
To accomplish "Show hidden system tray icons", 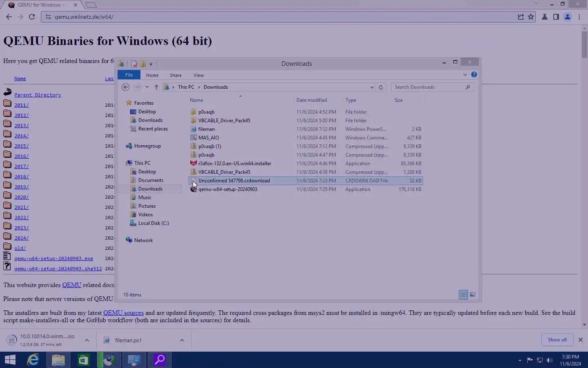I will tap(520, 360).
